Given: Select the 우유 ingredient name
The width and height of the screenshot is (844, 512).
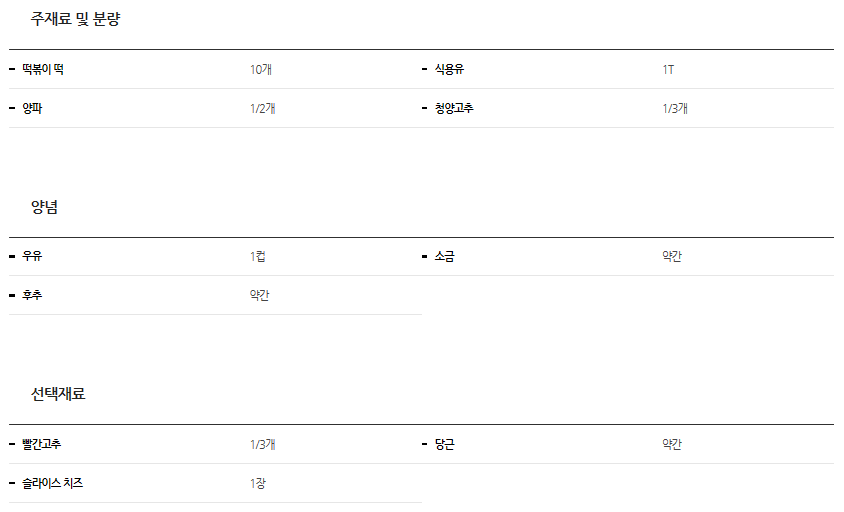Looking at the screenshot, I should (32, 256).
